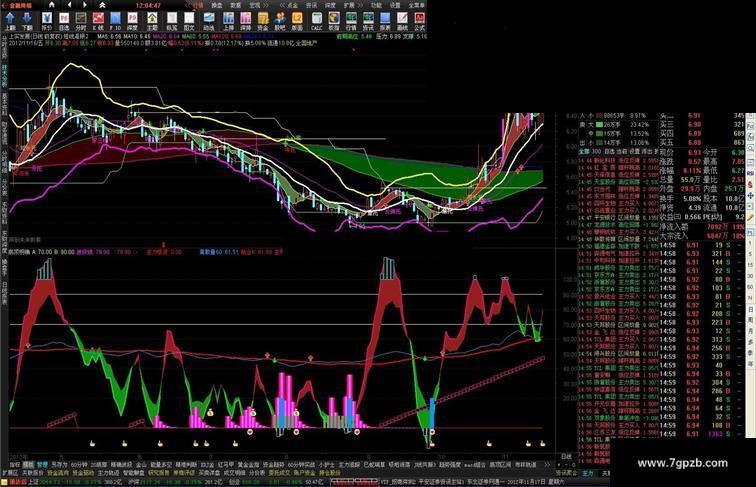The height and width of the screenshot is (487, 756).
Task: Click the home icon in title bar
Action: (x=52, y=5)
